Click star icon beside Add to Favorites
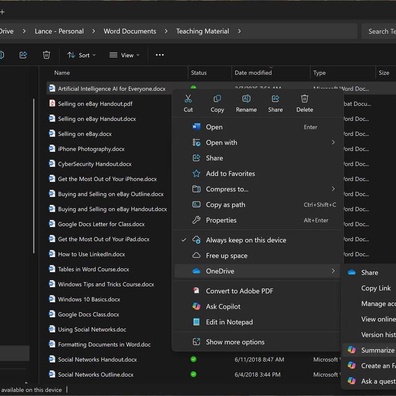This screenshot has height=396, width=396. click(196, 173)
